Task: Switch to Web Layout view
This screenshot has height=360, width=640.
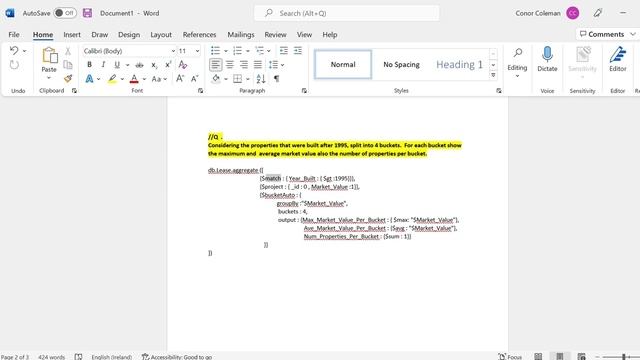Action: coord(581,357)
